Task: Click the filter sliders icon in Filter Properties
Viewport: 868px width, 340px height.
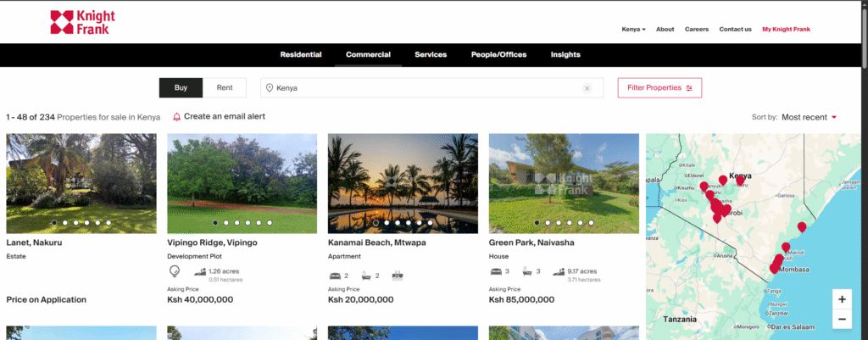Action: pyautogui.click(x=689, y=88)
